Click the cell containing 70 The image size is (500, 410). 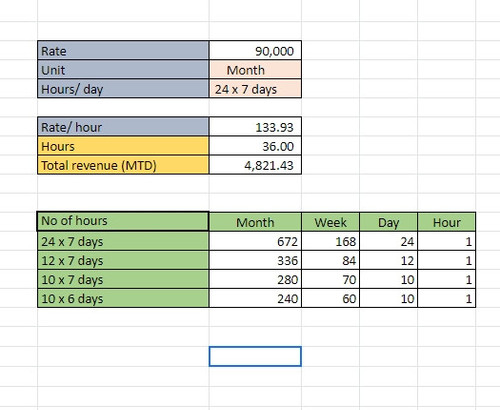pos(330,279)
